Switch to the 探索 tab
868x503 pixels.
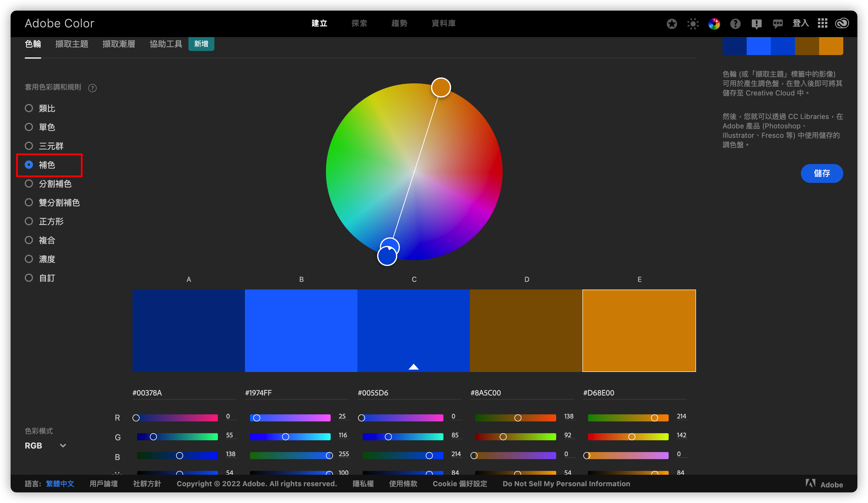click(x=359, y=23)
